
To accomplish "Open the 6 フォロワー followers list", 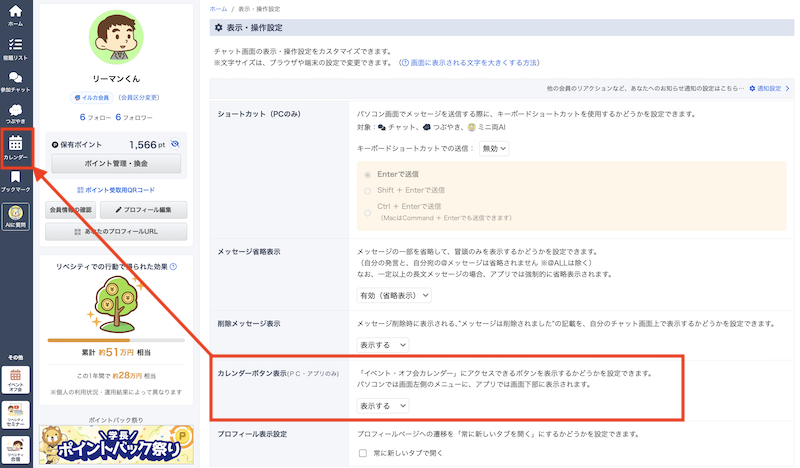I will tap(134, 117).
